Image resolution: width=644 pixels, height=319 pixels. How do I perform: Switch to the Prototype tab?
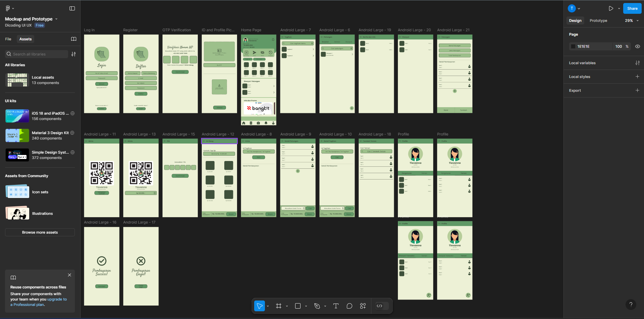tap(598, 21)
